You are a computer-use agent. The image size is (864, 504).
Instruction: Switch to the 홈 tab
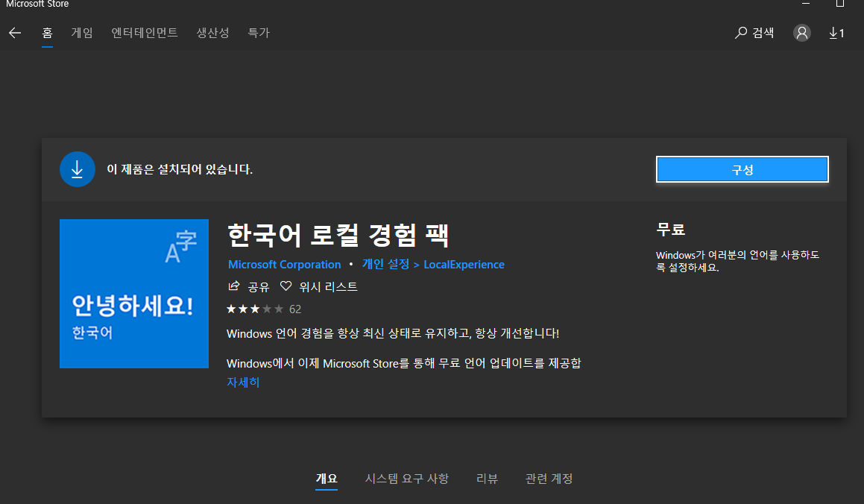tap(47, 33)
